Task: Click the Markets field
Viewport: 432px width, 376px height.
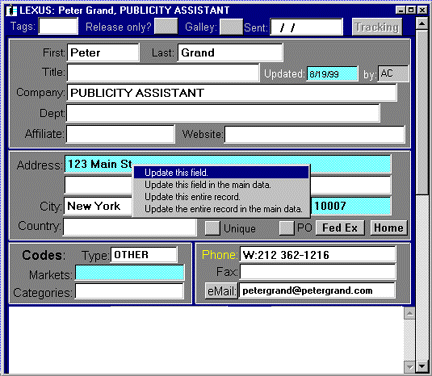Action: click(x=129, y=273)
